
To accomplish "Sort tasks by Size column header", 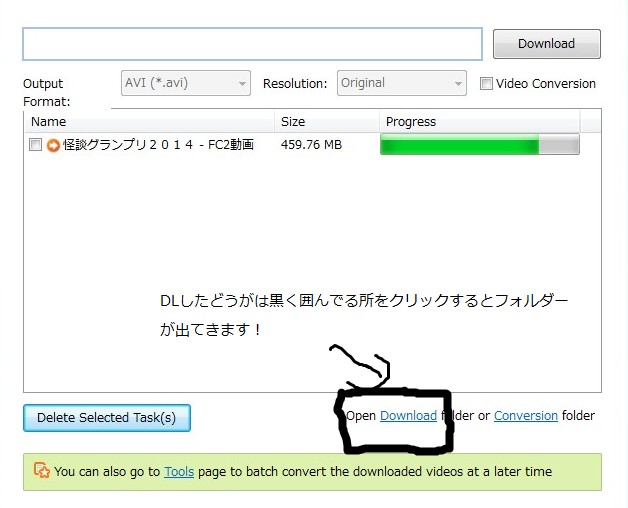I will (327, 122).
